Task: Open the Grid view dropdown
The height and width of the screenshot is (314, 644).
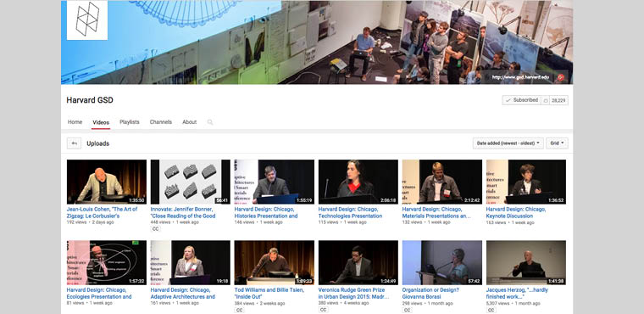Action: [x=557, y=143]
